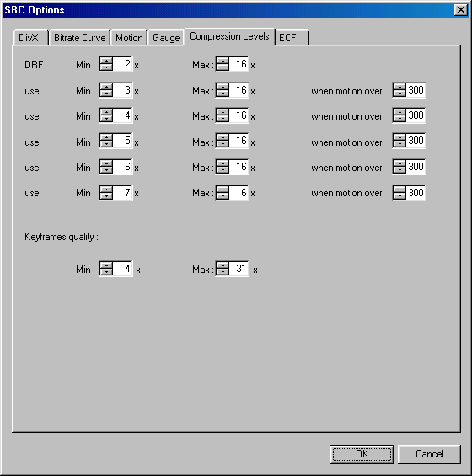472x476 pixels.
Task: Increase Max in the Min 7 row
Action: tap(223, 190)
